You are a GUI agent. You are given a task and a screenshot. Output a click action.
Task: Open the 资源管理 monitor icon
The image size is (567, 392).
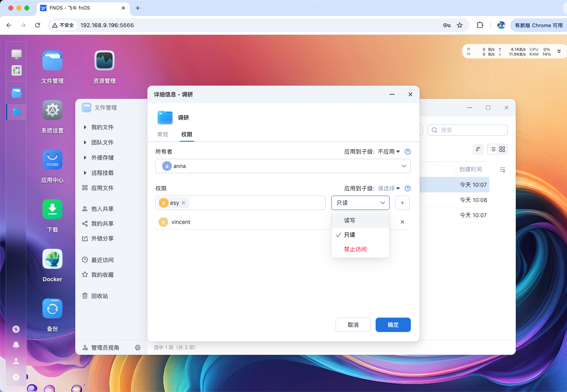[x=105, y=61]
